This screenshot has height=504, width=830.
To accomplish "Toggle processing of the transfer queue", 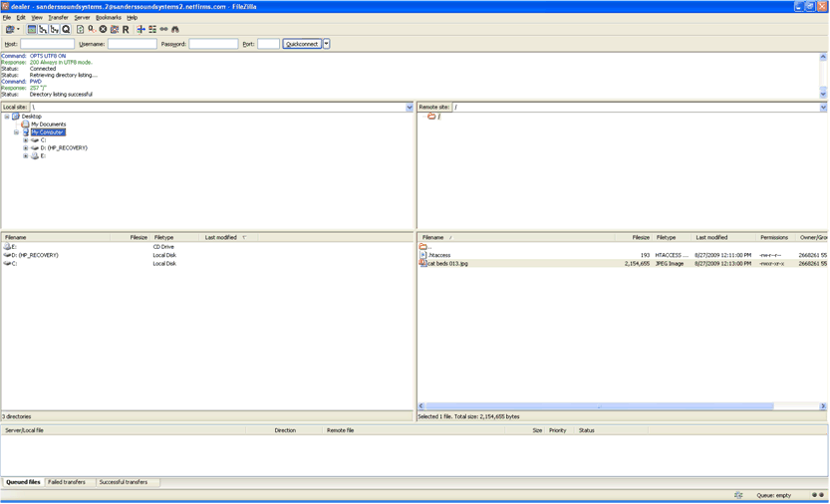I will [92, 30].
